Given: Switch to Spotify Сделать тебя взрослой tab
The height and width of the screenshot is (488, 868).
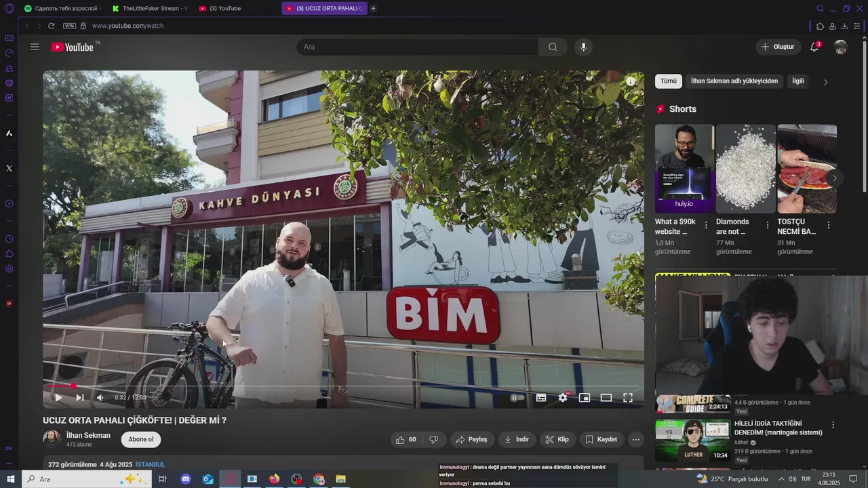Looking at the screenshot, I should [x=62, y=8].
